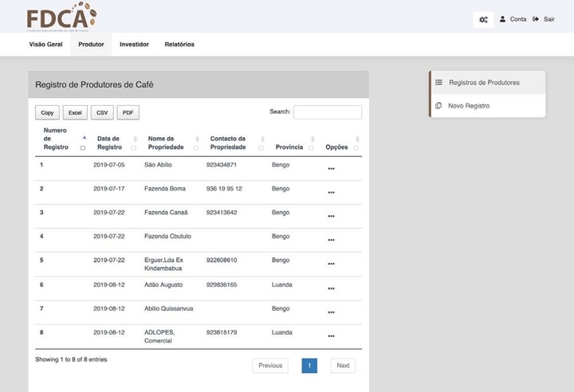This screenshot has width=574, height=392.
Task: Sort by Numero de Registro arrow
Action: click(x=84, y=138)
